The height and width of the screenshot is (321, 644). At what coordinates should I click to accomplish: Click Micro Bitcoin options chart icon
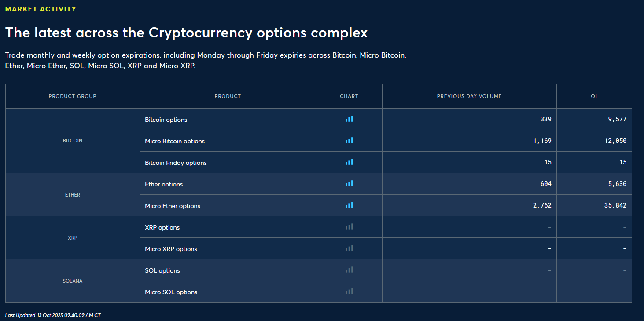(349, 141)
